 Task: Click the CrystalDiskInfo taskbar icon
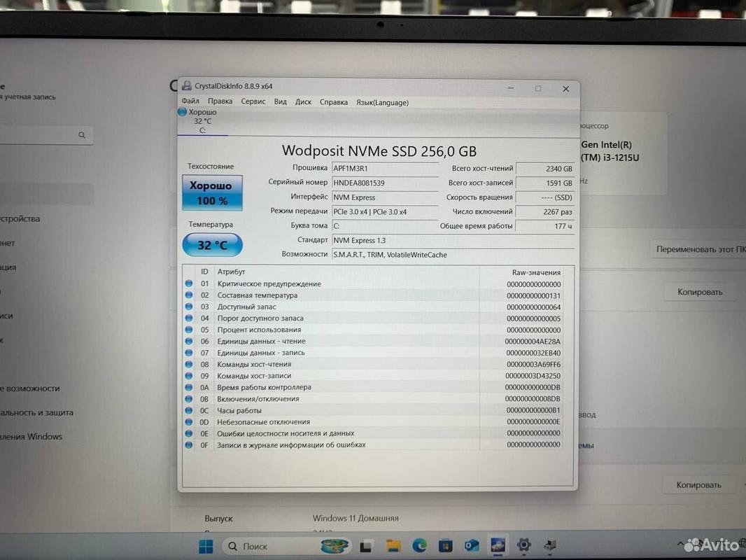498,545
